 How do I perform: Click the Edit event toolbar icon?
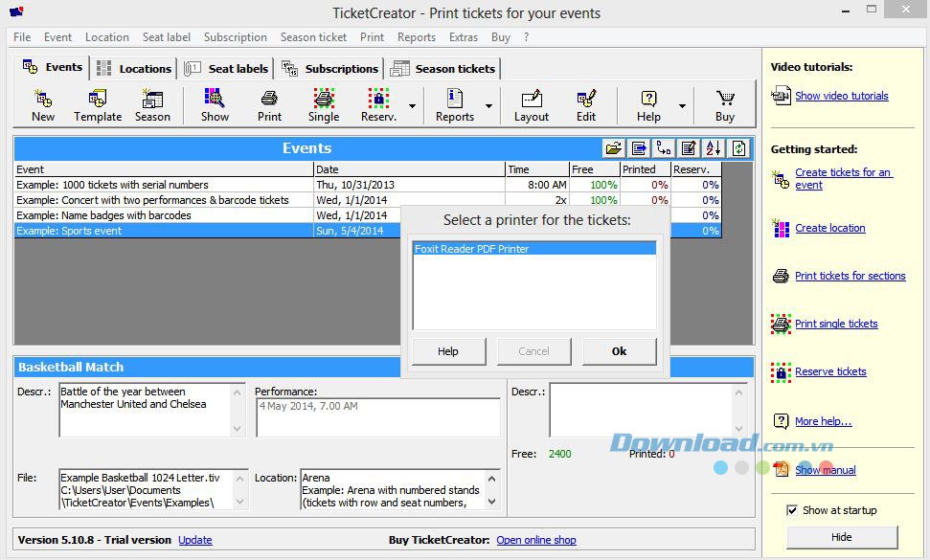(x=587, y=103)
